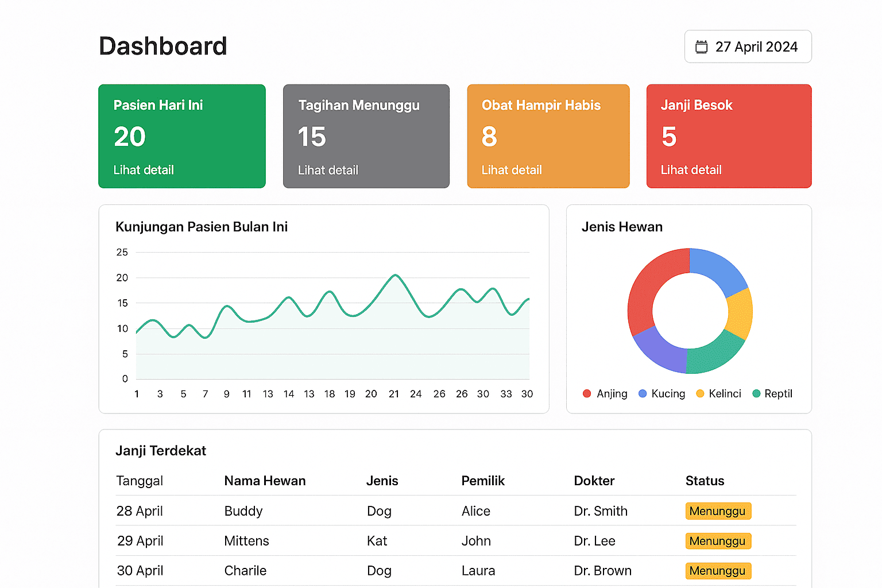The image size is (882, 588).
Task: Click the Janji Terdekat section heading
Action: [x=161, y=451]
